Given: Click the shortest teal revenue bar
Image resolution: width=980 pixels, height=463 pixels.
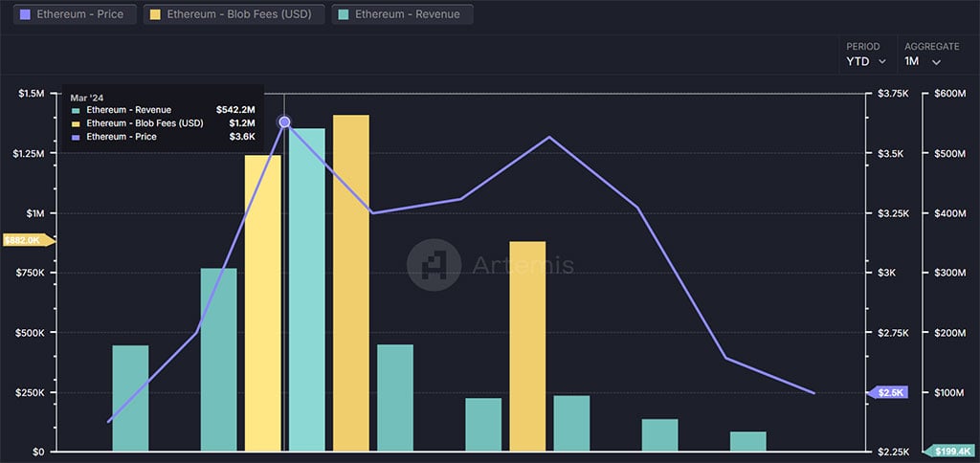Looking at the screenshot, I should pyautogui.click(x=748, y=441).
